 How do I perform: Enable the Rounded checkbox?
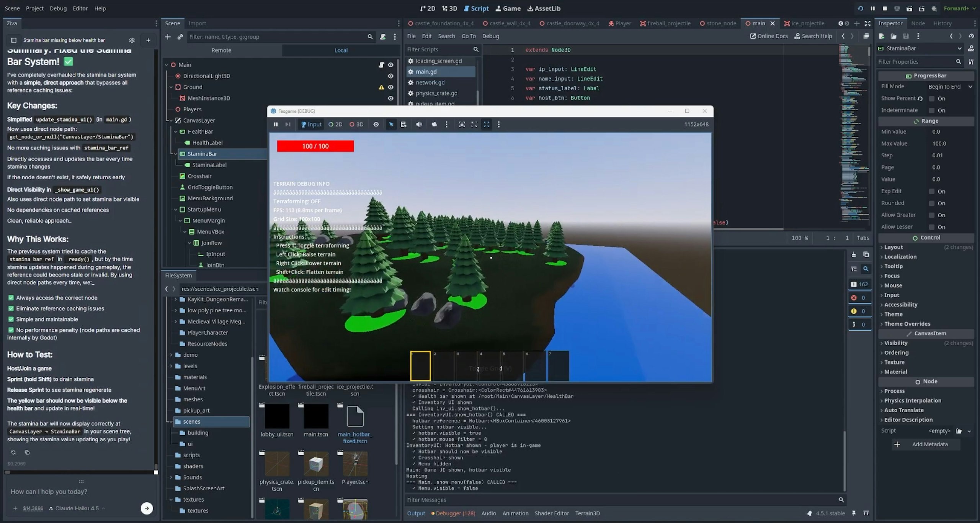pos(932,203)
